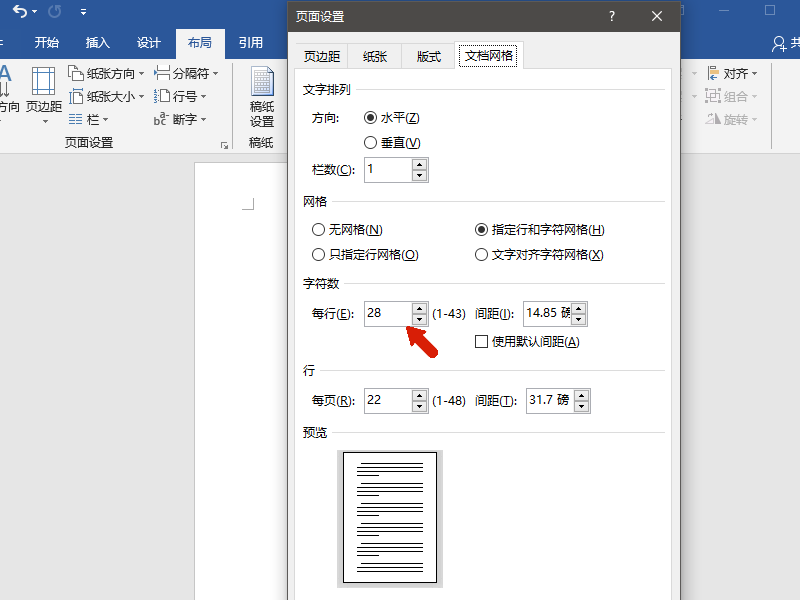Click the 每行 characters per line field
Screen dimensions: 800x600
[x=388, y=314]
